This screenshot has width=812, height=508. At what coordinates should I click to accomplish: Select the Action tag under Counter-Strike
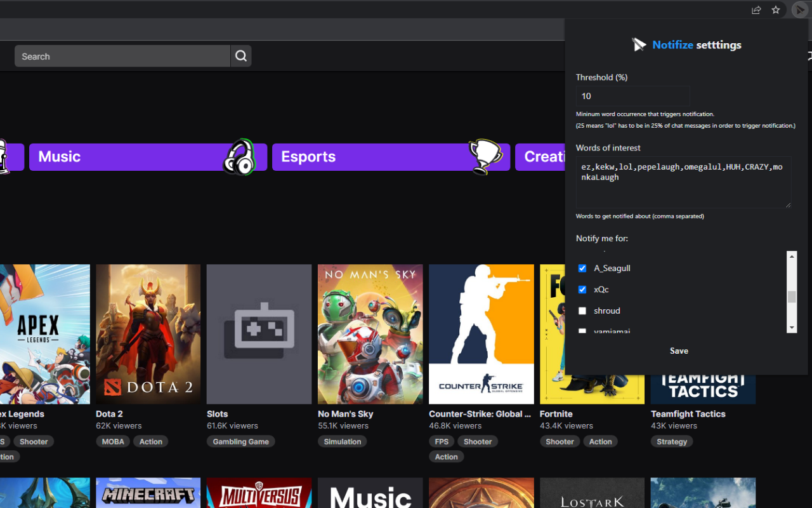pos(447,457)
